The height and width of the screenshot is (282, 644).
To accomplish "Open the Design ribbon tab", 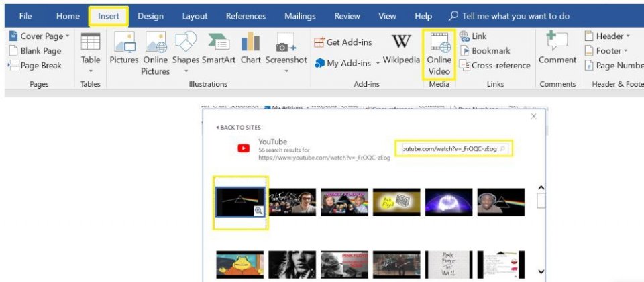I will (150, 16).
